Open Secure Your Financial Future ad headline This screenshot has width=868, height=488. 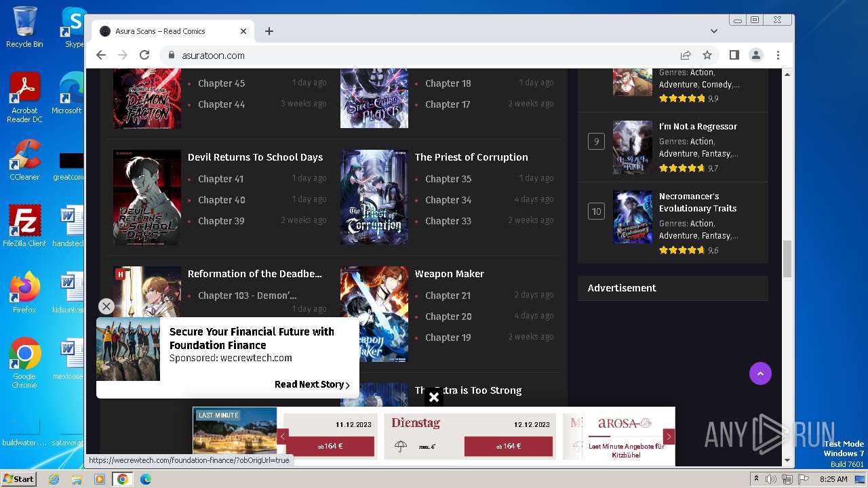point(252,338)
